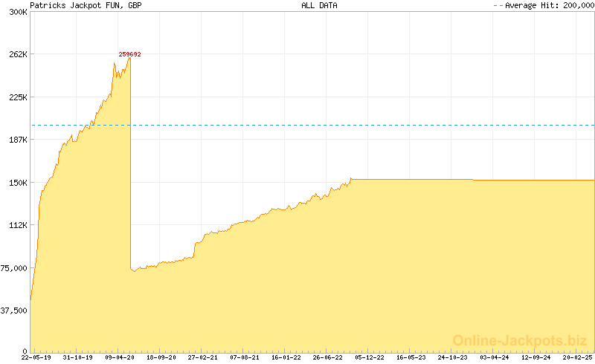The width and height of the screenshot is (595, 364).
Task: Click the Online-Jackpots.biz watermark
Action: click(x=520, y=340)
